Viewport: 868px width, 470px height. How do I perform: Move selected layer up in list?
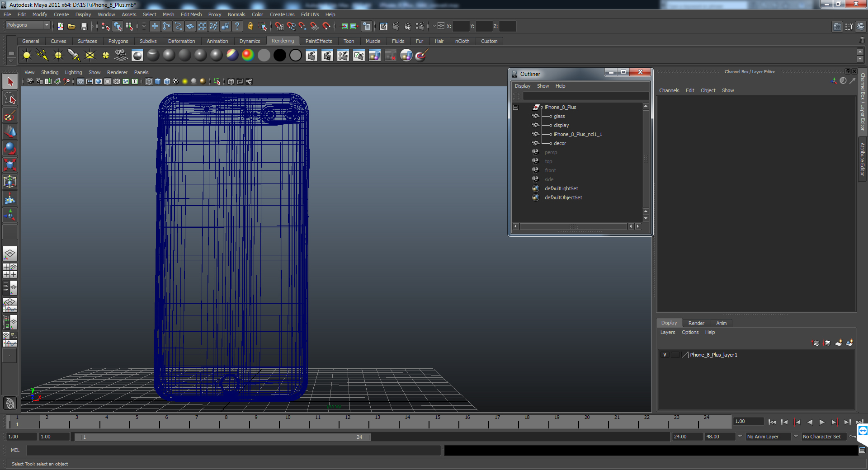pos(816,343)
